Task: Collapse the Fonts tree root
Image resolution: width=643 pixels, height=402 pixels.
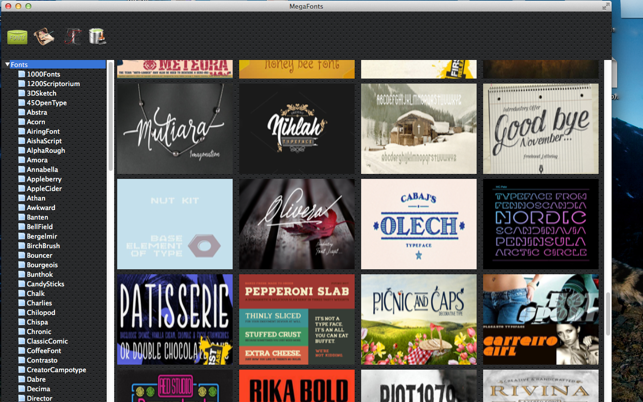Action: (x=7, y=64)
